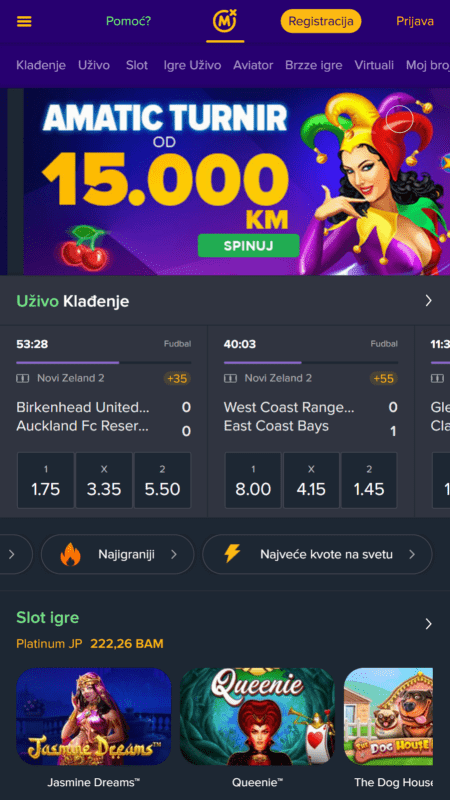Tap the cherries icon on the banner

(84, 248)
